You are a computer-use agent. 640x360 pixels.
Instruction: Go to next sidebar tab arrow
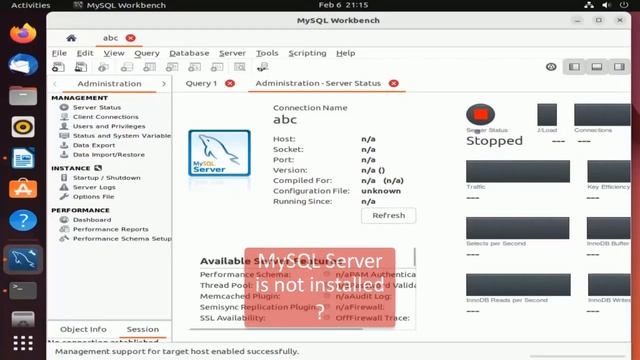coord(164,84)
